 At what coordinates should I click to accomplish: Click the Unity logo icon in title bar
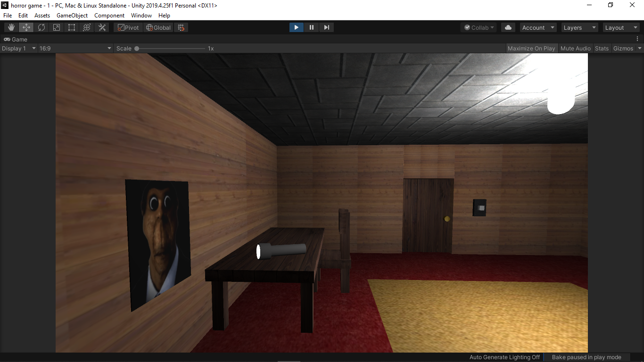tap(5, 5)
